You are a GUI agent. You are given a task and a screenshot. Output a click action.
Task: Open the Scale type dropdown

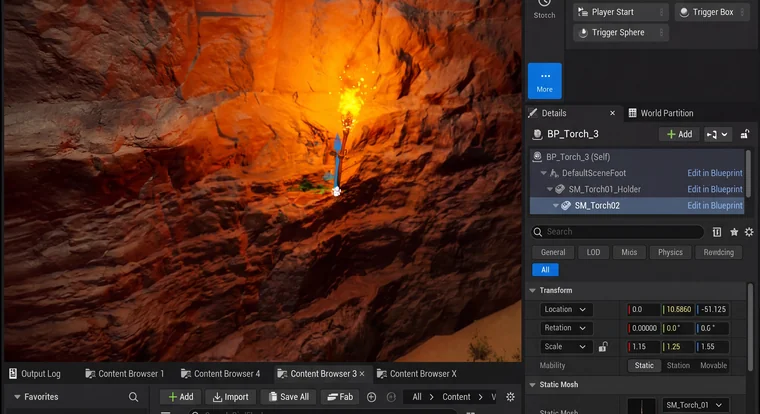click(566, 347)
